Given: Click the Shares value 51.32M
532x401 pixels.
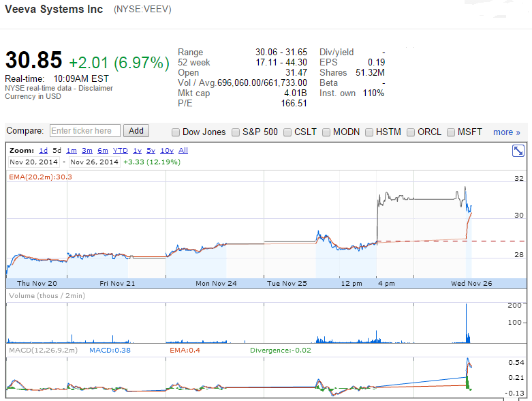Looking at the screenshot, I should point(370,73).
